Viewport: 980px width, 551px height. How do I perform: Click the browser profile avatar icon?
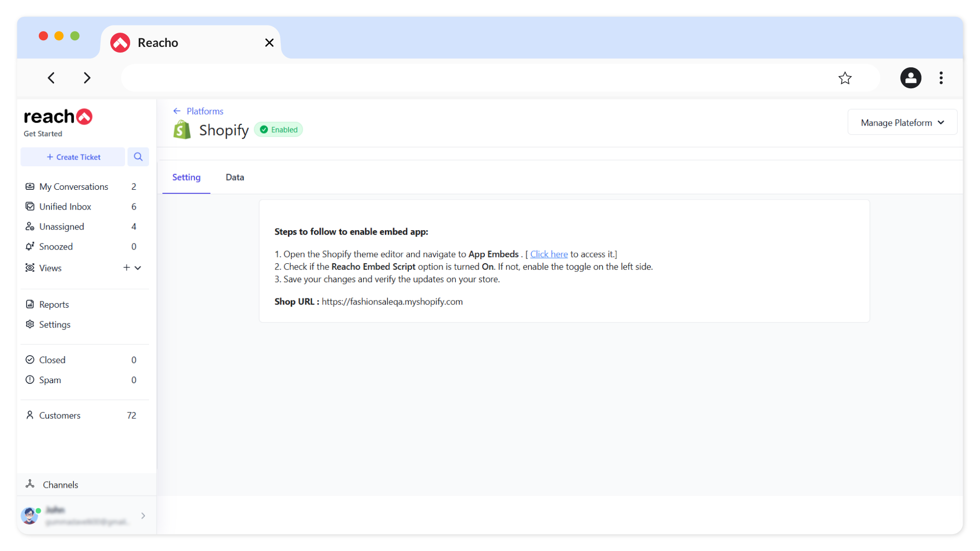click(x=910, y=78)
